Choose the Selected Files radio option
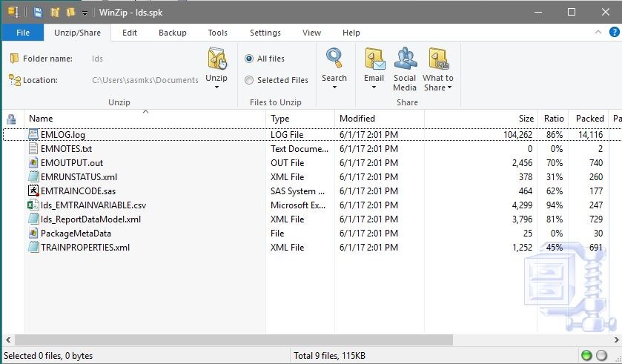This screenshot has width=622, height=364. pyautogui.click(x=249, y=80)
